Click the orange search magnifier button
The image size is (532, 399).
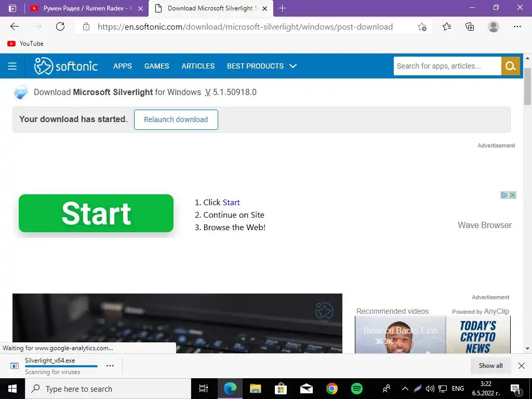pyautogui.click(x=510, y=66)
